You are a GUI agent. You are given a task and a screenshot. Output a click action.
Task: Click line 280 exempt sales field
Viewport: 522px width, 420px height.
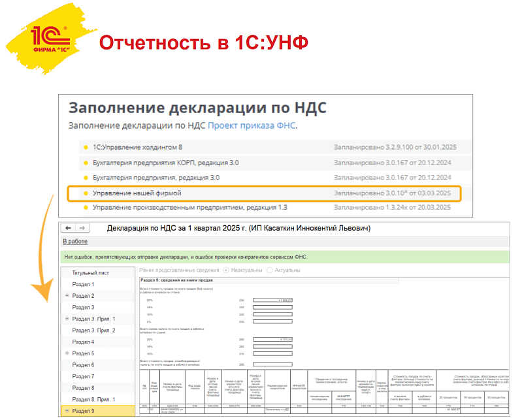tap(272, 364)
